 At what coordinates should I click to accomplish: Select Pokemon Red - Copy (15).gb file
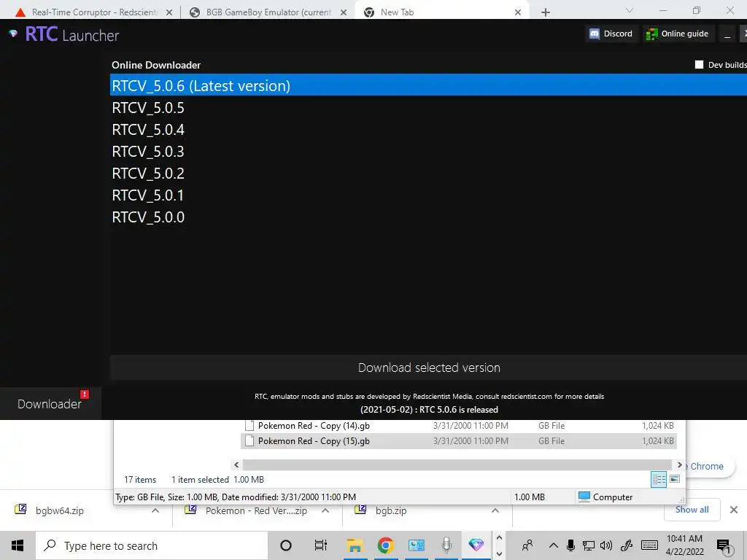458,441
